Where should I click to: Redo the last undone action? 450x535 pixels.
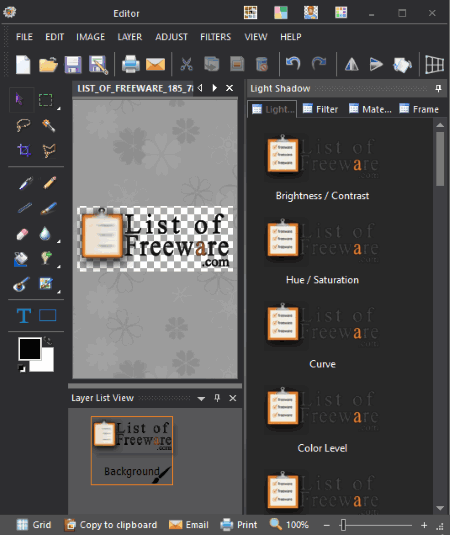[x=319, y=64]
